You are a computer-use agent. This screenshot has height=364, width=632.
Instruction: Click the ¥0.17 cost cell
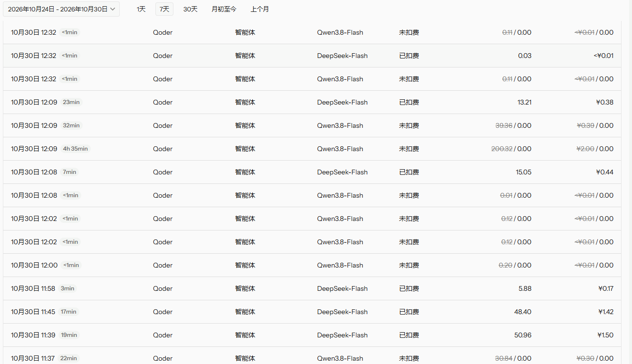click(606, 288)
